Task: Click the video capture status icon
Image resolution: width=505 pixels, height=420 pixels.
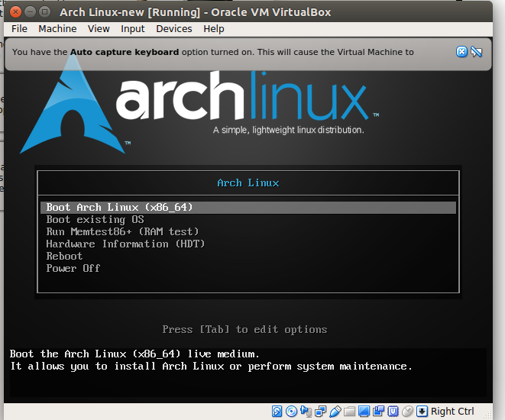Action: 378,411
